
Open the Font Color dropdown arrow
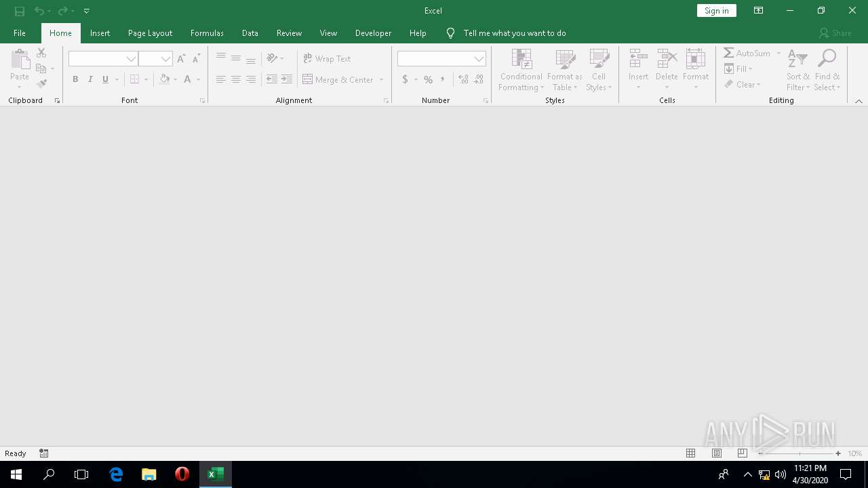click(199, 80)
